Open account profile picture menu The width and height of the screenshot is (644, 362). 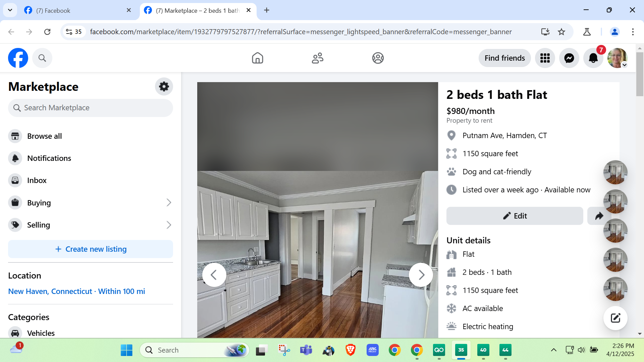(x=618, y=58)
